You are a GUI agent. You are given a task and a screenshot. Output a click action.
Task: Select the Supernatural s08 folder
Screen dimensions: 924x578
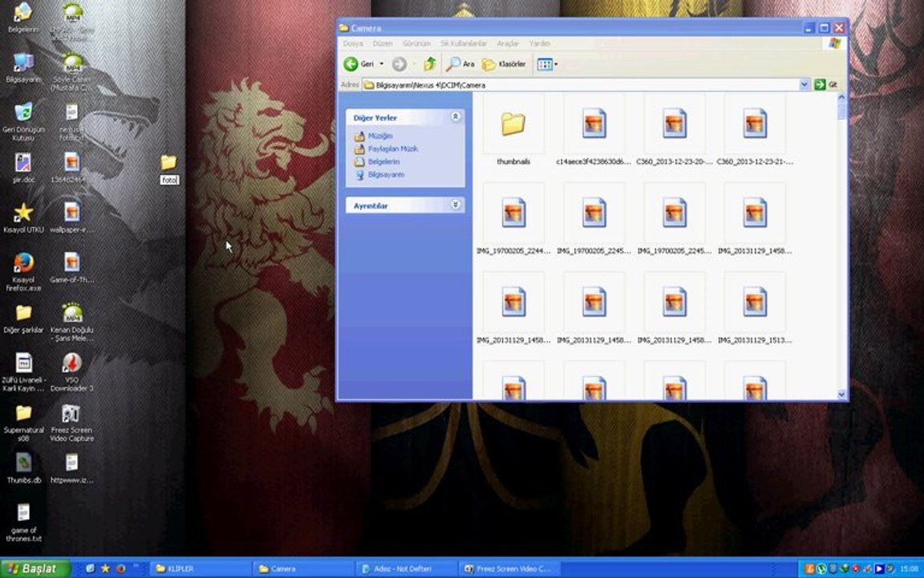click(x=23, y=422)
